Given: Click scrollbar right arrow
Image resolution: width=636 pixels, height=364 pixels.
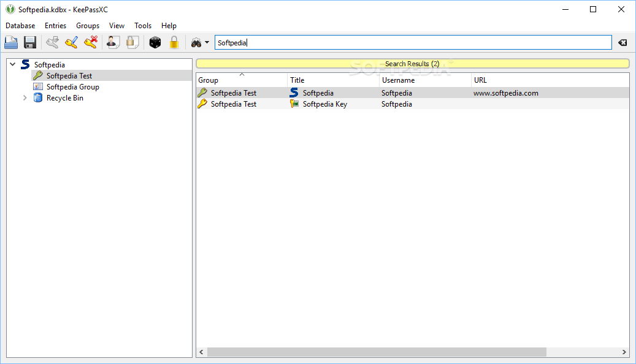Looking at the screenshot, I should pyautogui.click(x=624, y=352).
